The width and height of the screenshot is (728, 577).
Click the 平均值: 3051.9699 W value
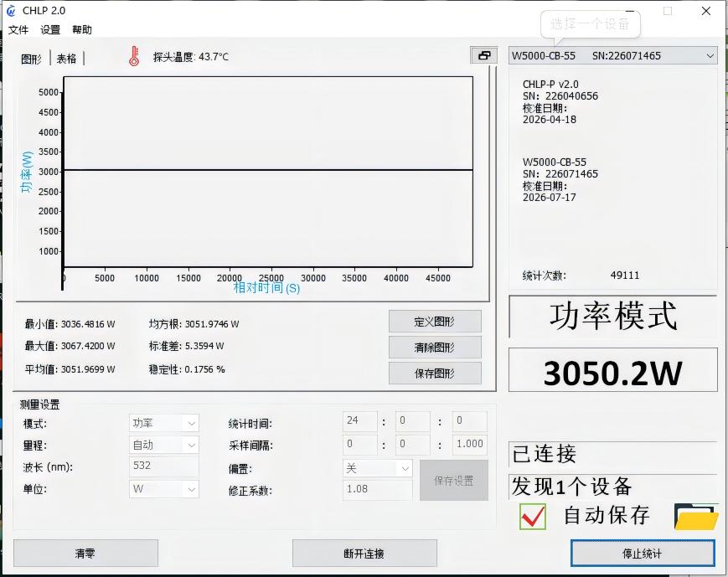pyautogui.click(x=70, y=369)
